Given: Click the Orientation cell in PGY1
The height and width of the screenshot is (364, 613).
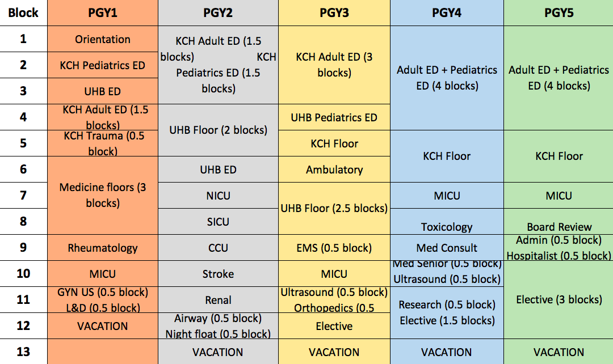Looking at the screenshot, I should 102,39.
